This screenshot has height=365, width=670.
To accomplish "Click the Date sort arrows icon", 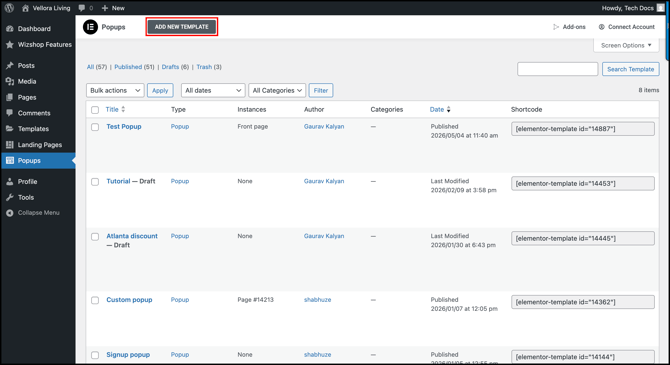I will pos(448,109).
